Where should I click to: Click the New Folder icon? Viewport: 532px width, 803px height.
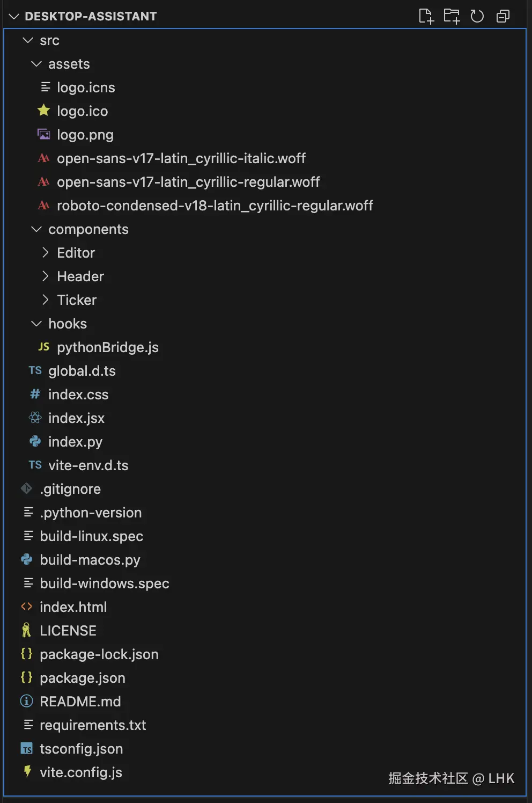tap(452, 16)
